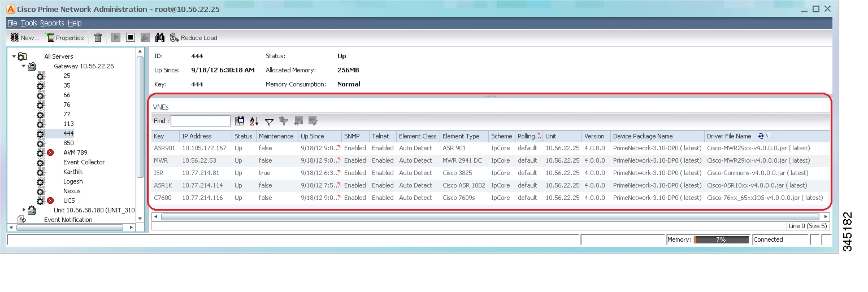Click the red error badge on AVM 789
This screenshot has height=292, width=868.
(x=50, y=152)
